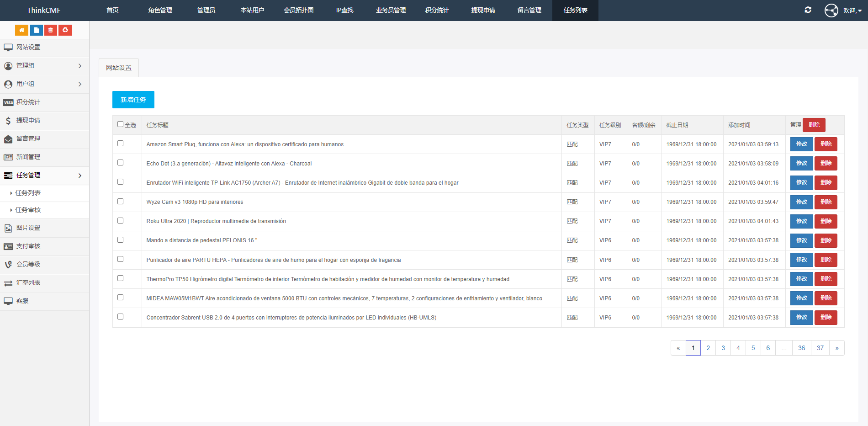Expand the 用户组 sidebar chevron

[80, 84]
